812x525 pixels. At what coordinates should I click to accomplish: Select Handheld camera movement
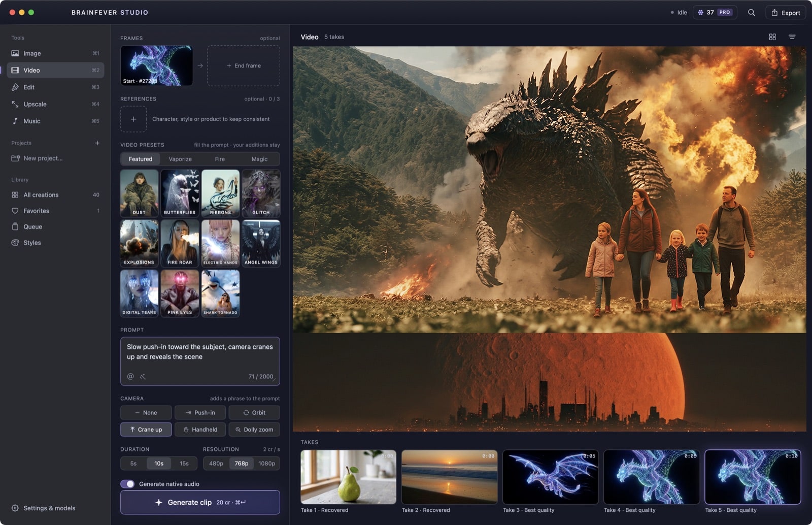pyautogui.click(x=200, y=430)
